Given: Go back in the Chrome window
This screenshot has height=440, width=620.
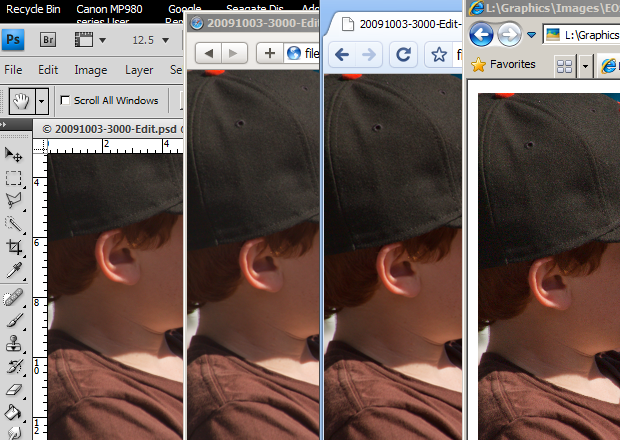Looking at the screenshot, I should coord(342,54).
